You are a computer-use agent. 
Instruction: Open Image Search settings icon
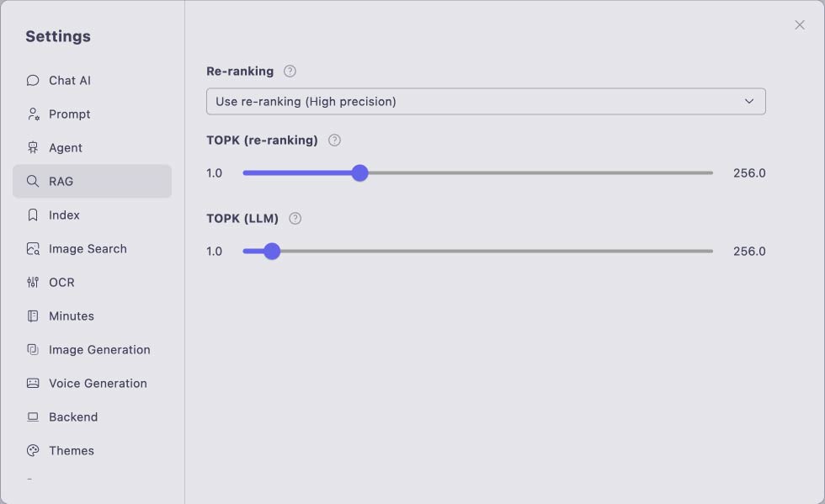click(33, 249)
